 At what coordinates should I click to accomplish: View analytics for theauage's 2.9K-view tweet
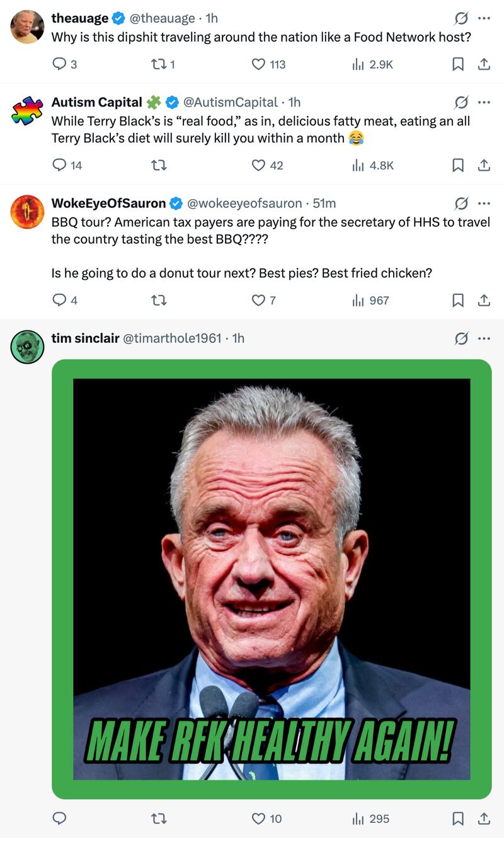pos(358,64)
